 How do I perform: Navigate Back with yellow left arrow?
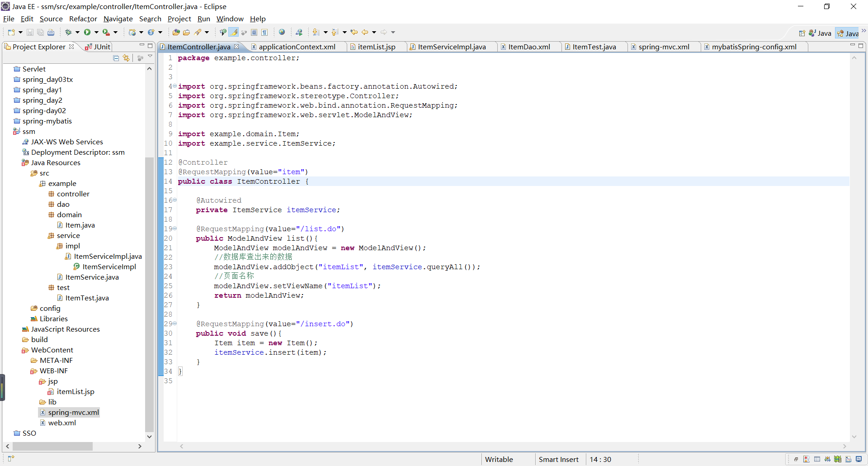pyautogui.click(x=365, y=32)
